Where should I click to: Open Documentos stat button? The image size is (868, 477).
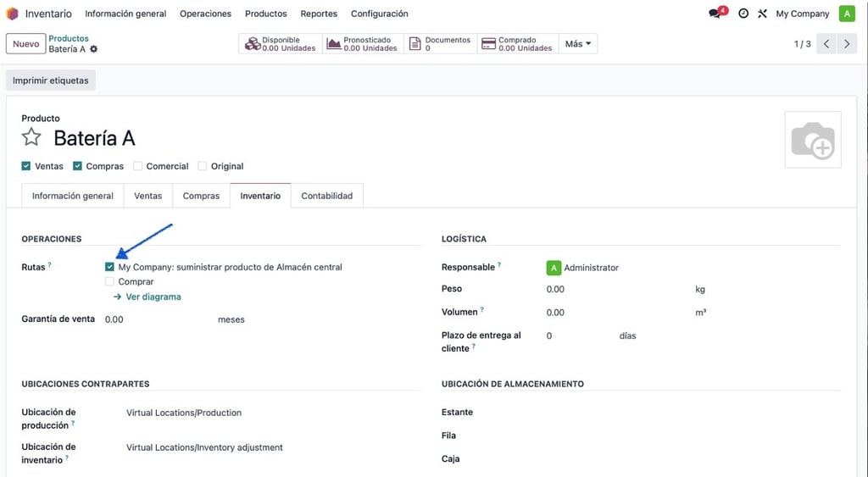(440, 44)
